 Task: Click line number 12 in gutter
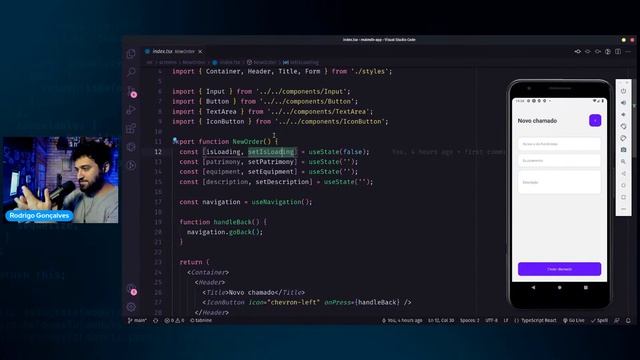(x=158, y=151)
